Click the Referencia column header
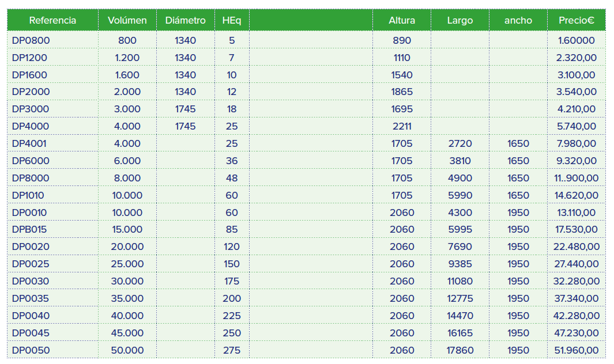This screenshot has width=614, height=364. tap(52, 20)
